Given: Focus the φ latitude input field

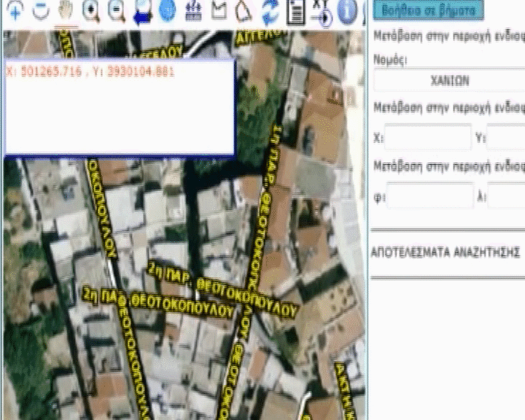Looking at the screenshot, I should 430,195.
